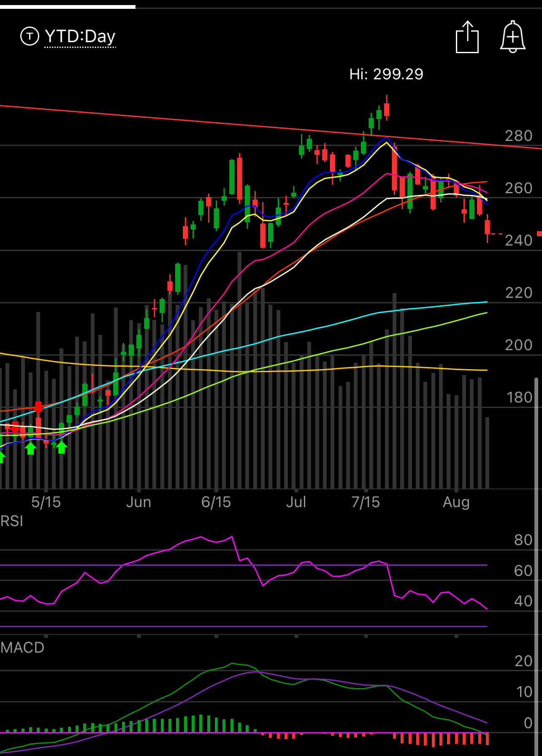
Task: Open the share chart icon
Action: [467, 37]
